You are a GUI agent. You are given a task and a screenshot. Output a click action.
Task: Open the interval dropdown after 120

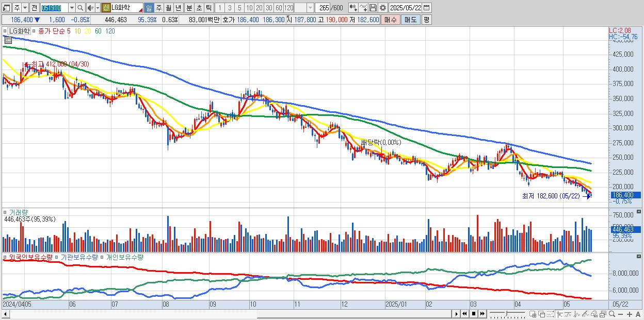coord(310,8)
